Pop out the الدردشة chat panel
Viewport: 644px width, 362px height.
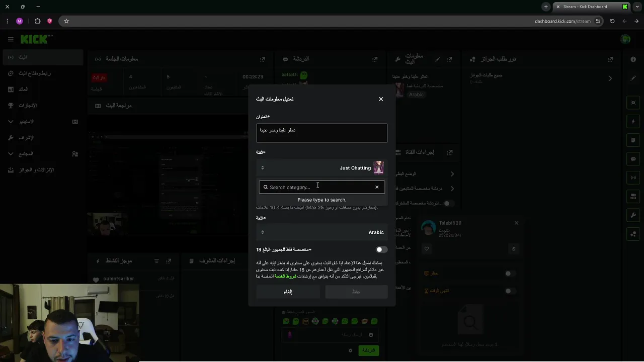[x=375, y=59]
